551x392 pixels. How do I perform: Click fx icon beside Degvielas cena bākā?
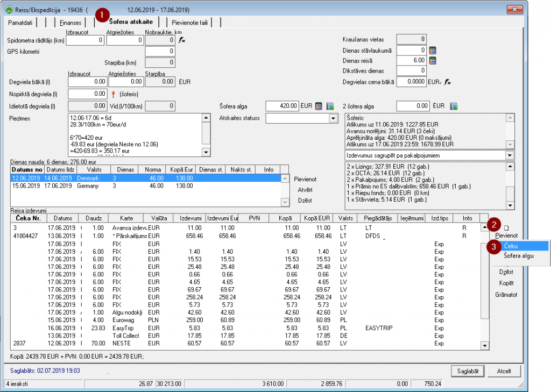pos(447,82)
